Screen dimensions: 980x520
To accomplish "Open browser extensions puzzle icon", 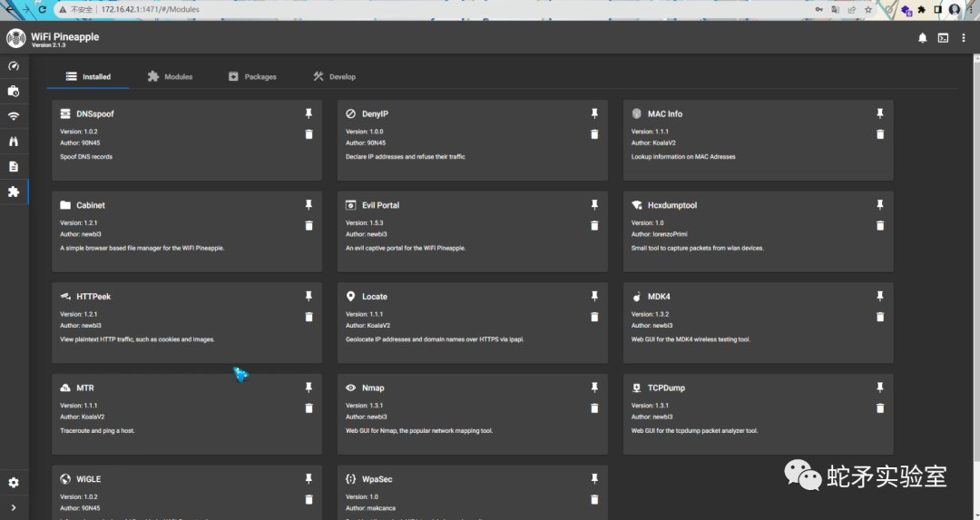I will (x=921, y=9).
